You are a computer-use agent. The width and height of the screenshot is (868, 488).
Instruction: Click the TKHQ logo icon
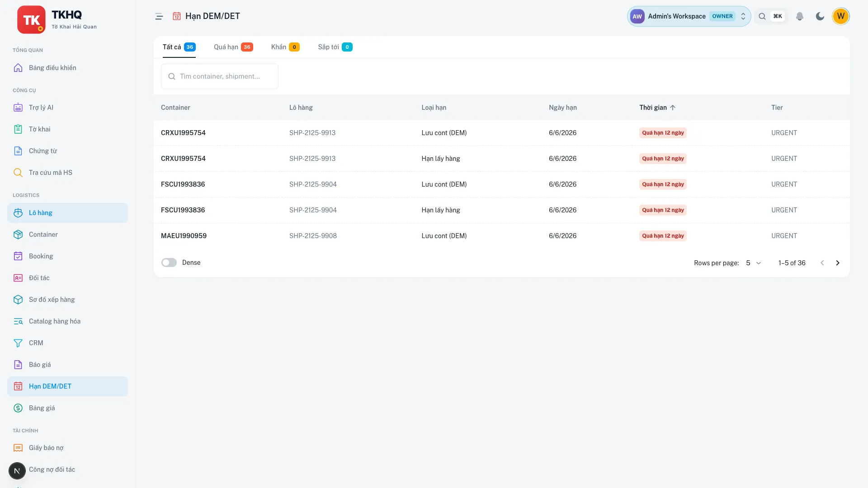[31, 19]
